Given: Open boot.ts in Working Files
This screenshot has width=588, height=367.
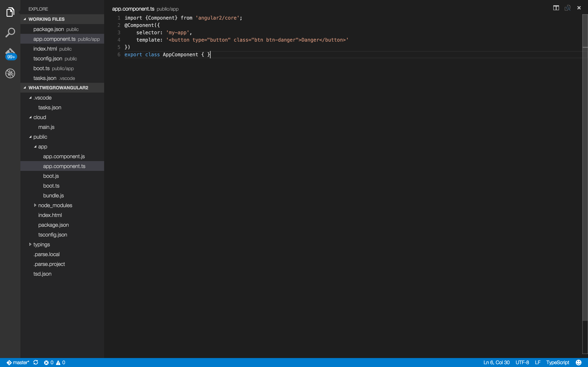Looking at the screenshot, I should coord(42,69).
